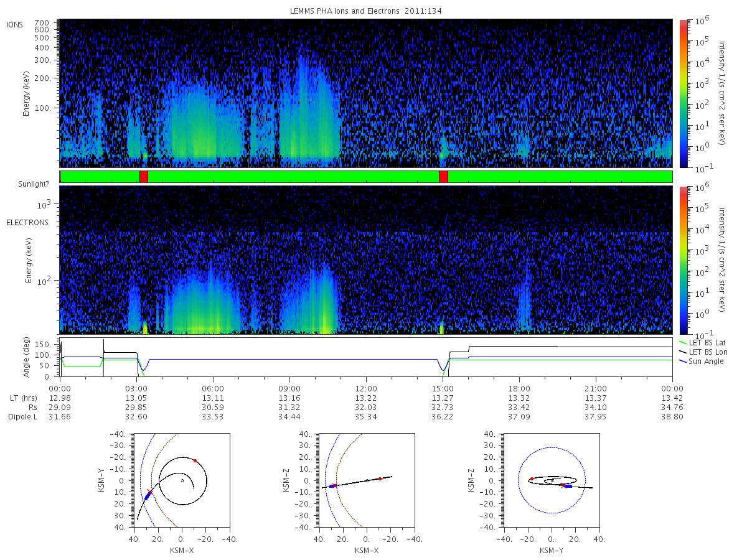Click the Rs value 34.76
The image size is (747, 560).
pyautogui.click(x=672, y=408)
